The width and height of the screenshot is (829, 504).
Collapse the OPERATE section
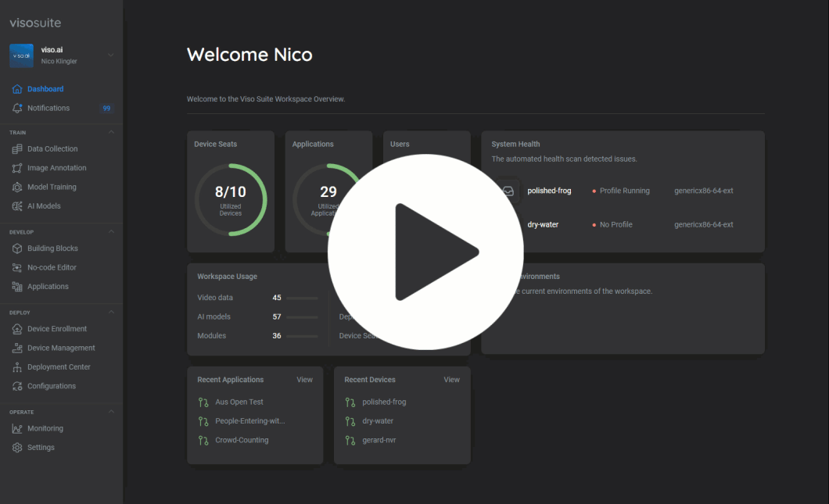click(111, 412)
